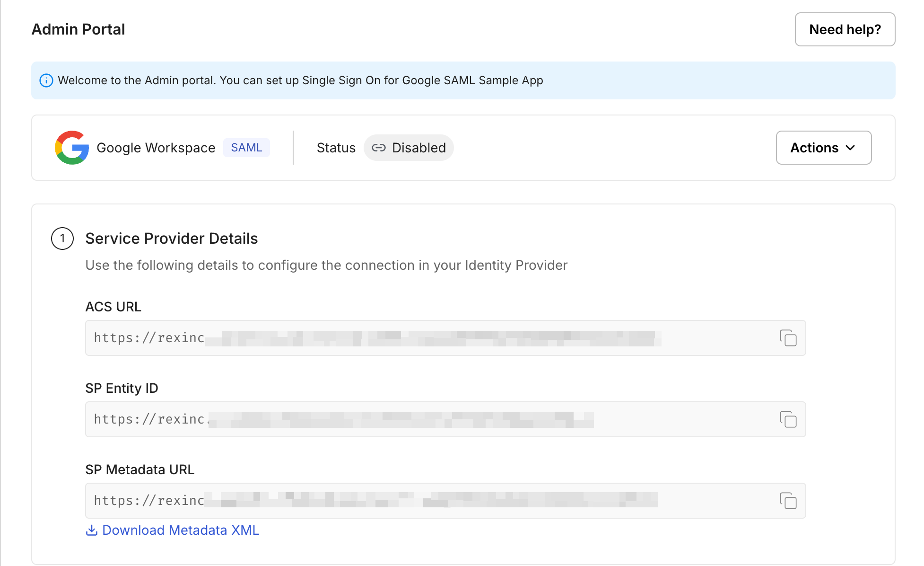924x566 pixels.
Task: Select the SP Metadata URL input field
Action: [x=378, y=501]
